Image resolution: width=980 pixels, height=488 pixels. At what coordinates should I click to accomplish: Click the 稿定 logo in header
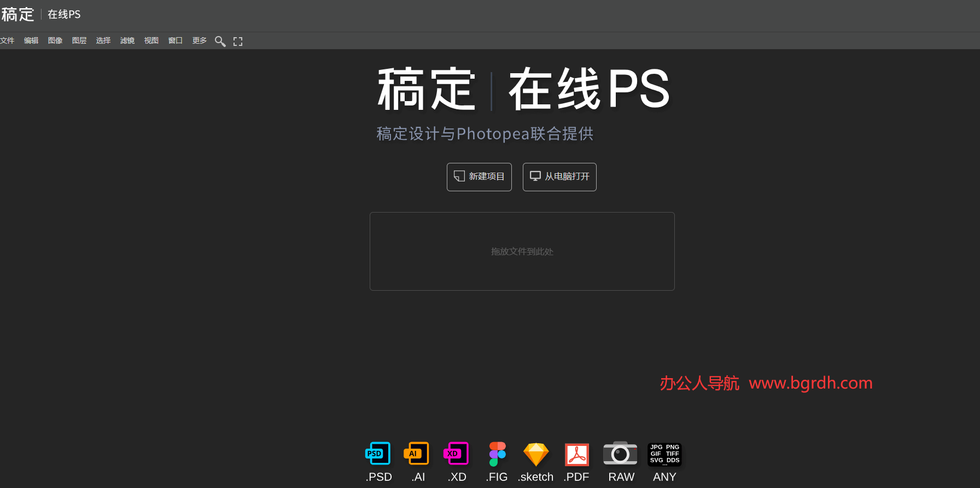17,14
